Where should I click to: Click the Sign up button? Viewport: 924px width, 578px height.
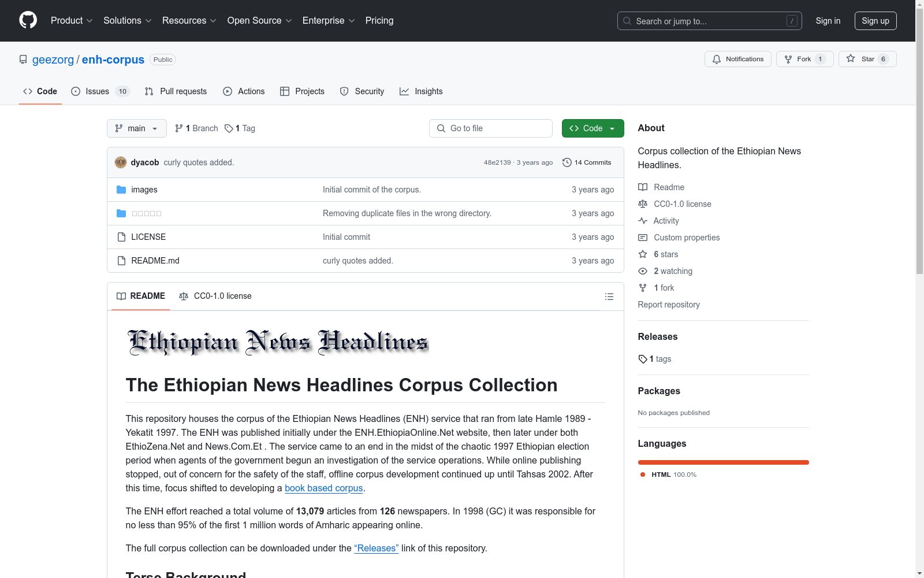pos(875,21)
